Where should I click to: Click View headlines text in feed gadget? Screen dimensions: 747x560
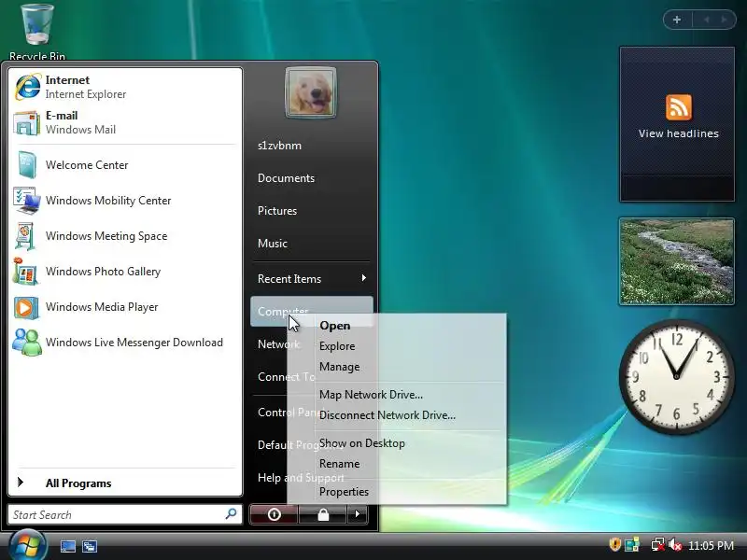pyautogui.click(x=679, y=133)
